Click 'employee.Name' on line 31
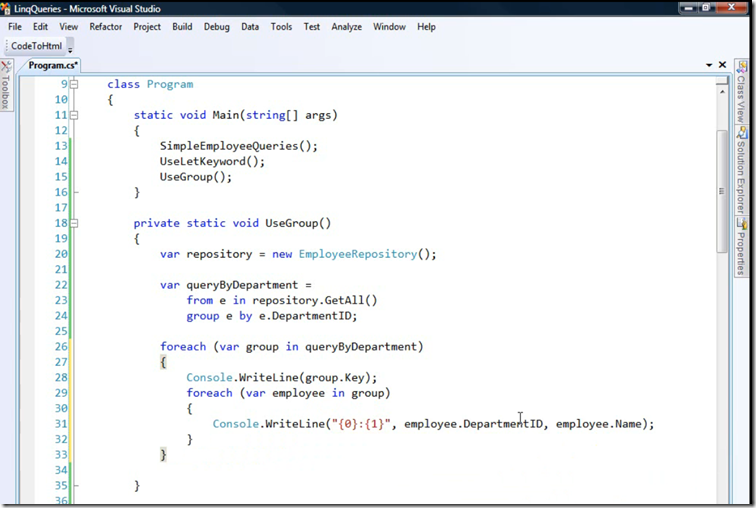 (599, 424)
